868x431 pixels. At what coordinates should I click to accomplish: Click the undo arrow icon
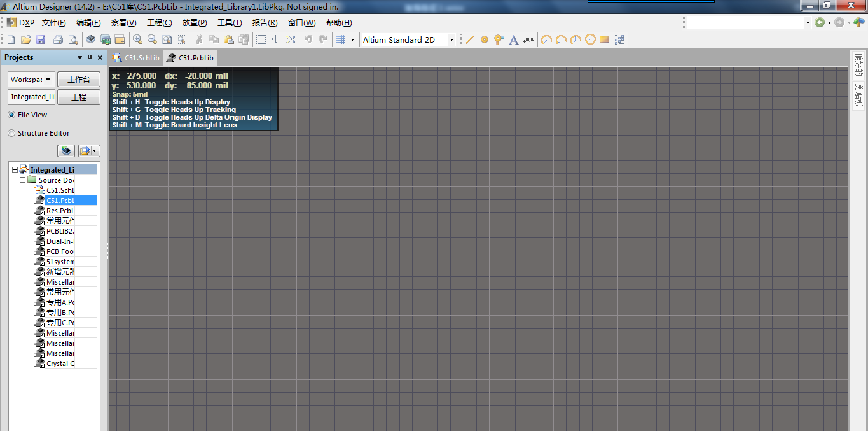point(308,39)
